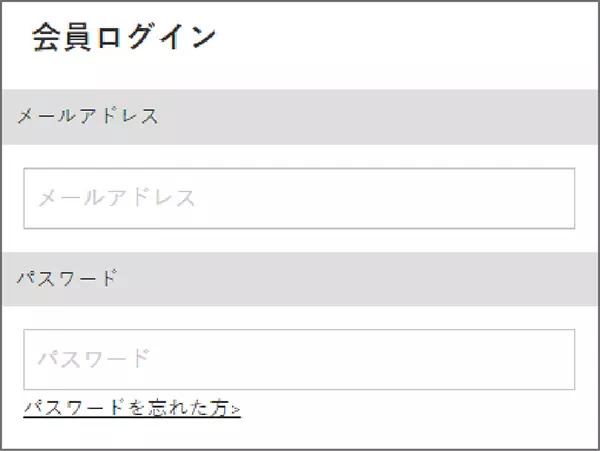Screen dimensions: 600x451
Task: Click the underlined password reset link
Action: [131, 408]
